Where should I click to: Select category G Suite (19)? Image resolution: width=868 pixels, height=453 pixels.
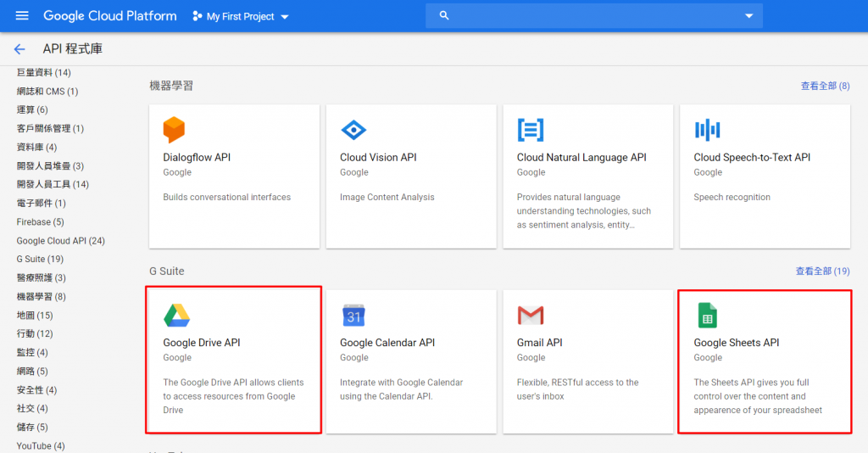pyautogui.click(x=40, y=260)
